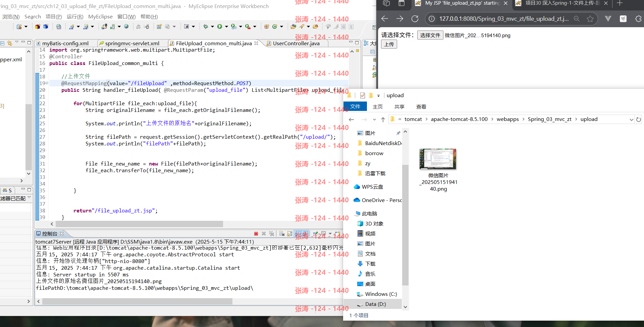This screenshot has height=327, width=644.
Task: Click the New wizard icon in Eclipse toolbar
Action: coord(19,26)
